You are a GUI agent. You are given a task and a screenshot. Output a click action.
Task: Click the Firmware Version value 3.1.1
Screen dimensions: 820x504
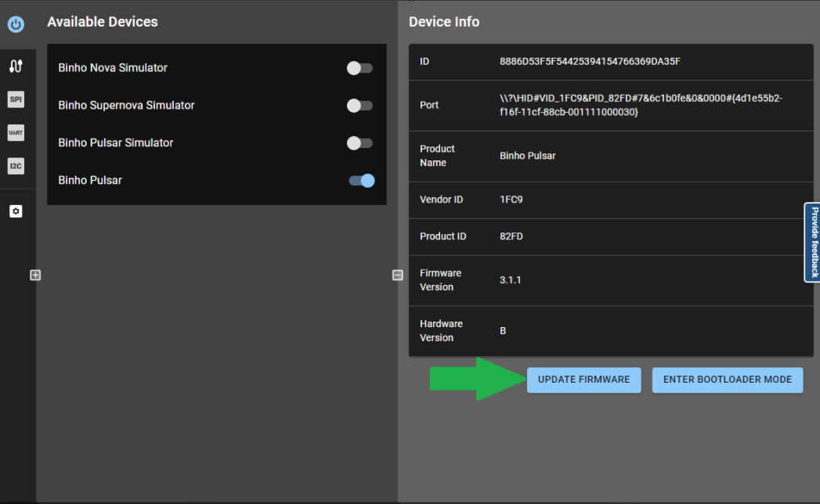point(510,280)
